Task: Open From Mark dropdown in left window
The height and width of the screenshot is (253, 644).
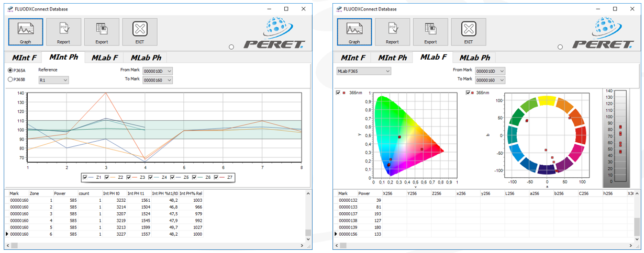Action: click(158, 71)
